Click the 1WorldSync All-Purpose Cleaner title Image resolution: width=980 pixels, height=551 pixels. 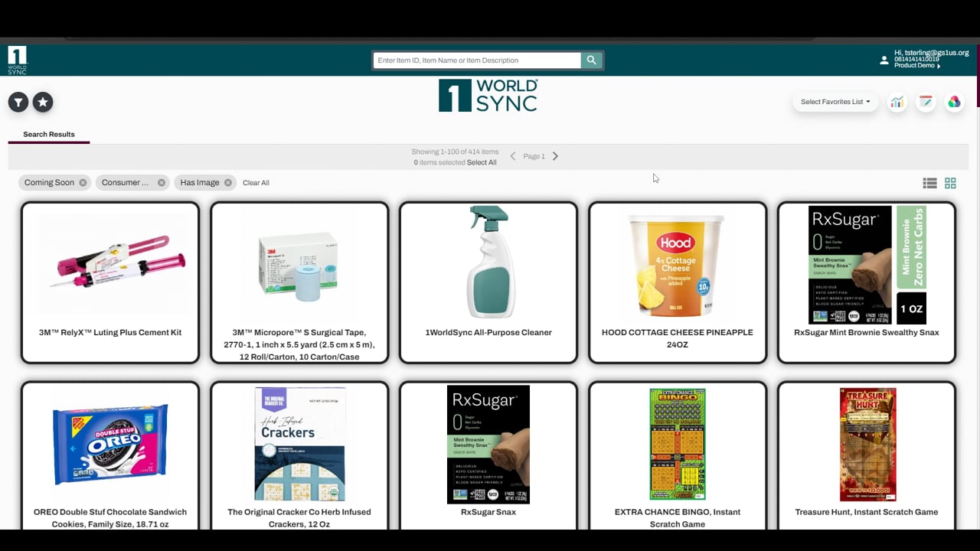tap(488, 333)
